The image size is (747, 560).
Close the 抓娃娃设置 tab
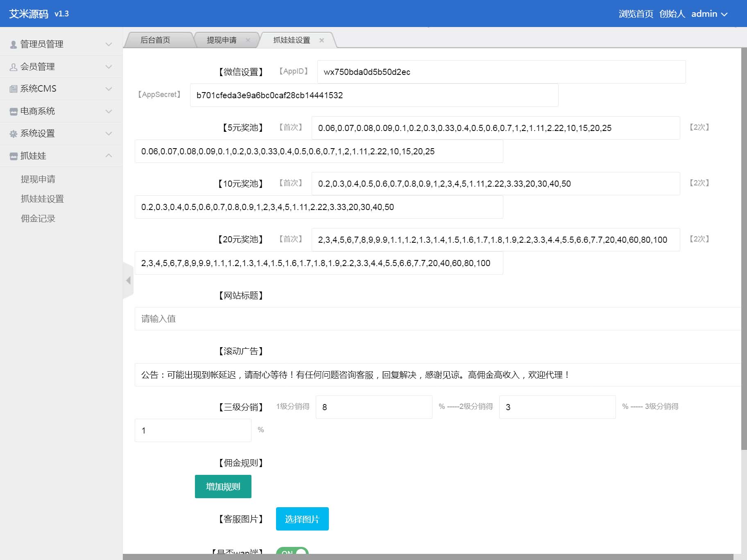(x=321, y=40)
